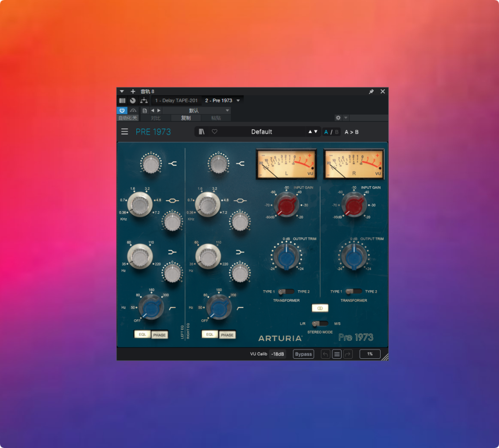Select the previous preset with the up arrow

point(310,132)
